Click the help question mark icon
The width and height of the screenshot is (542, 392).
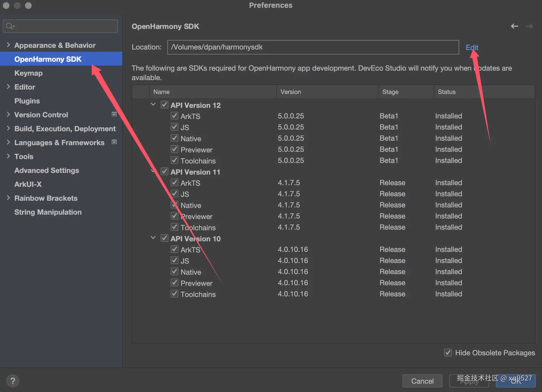click(x=13, y=381)
